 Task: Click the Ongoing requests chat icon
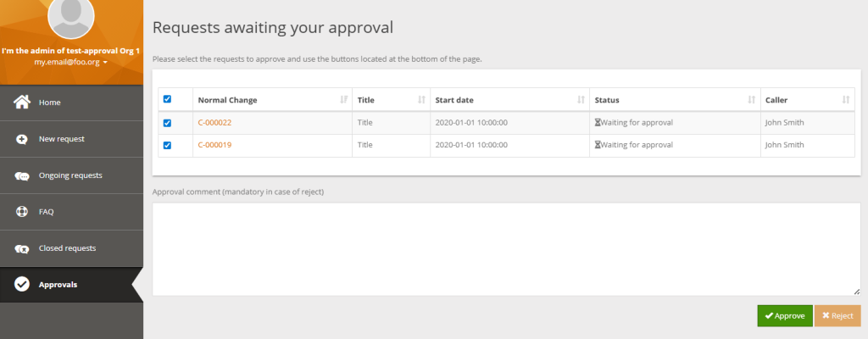(x=22, y=175)
